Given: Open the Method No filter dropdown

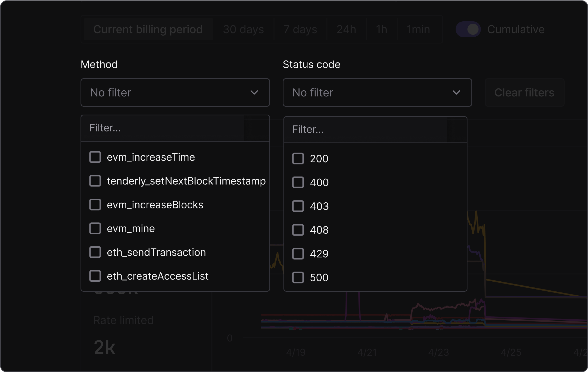Looking at the screenshot, I should pos(175,92).
